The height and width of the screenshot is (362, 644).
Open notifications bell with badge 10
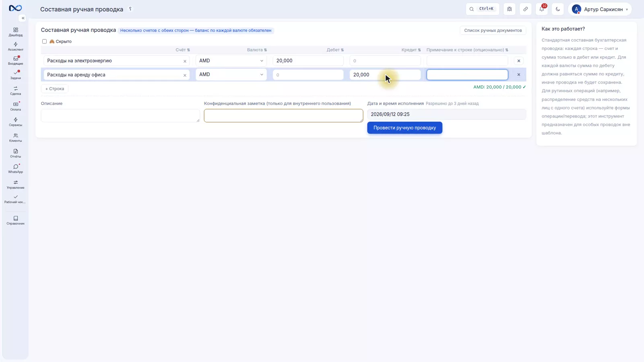click(542, 9)
